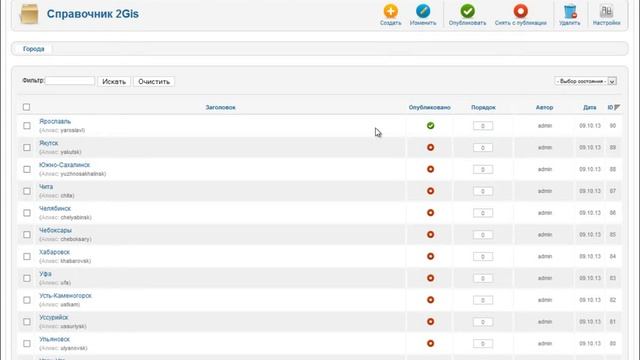The image size is (640, 360).
Task: Toggle published status for Усть-Каменогорск
Action: (430, 300)
